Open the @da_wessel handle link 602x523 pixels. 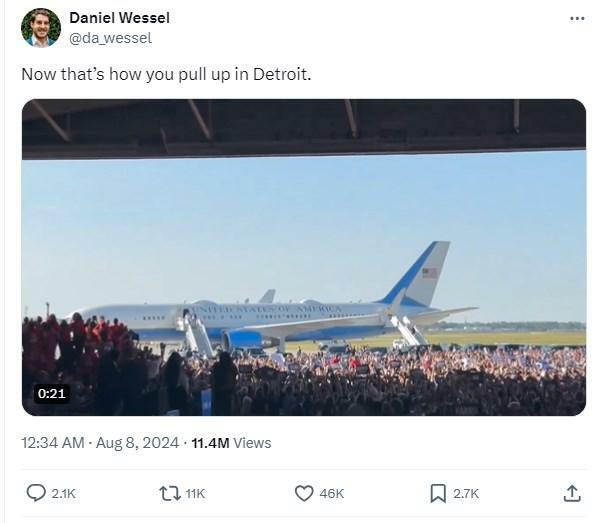[111, 38]
